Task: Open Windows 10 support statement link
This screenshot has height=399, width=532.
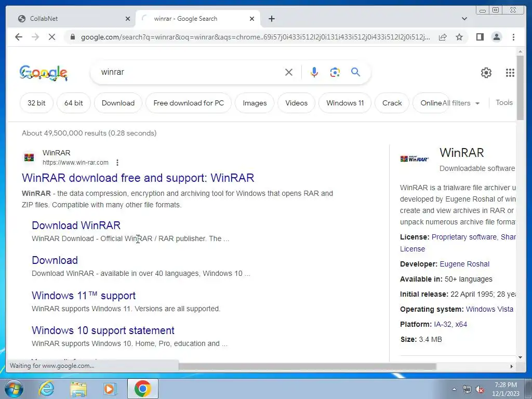Action: click(103, 330)
